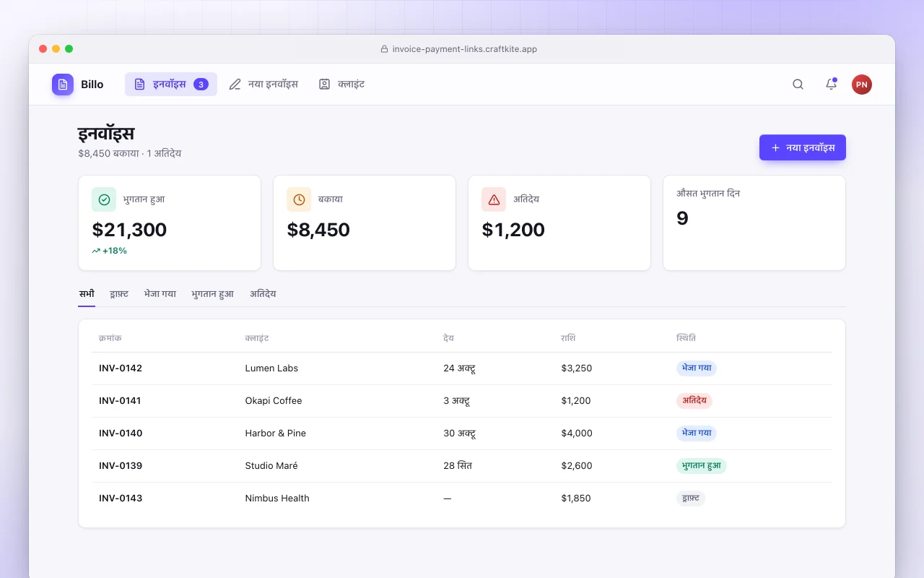Open the PN user avatar
Image resolution: width=924 pixels, height=578 pixels.
(862, 85)
